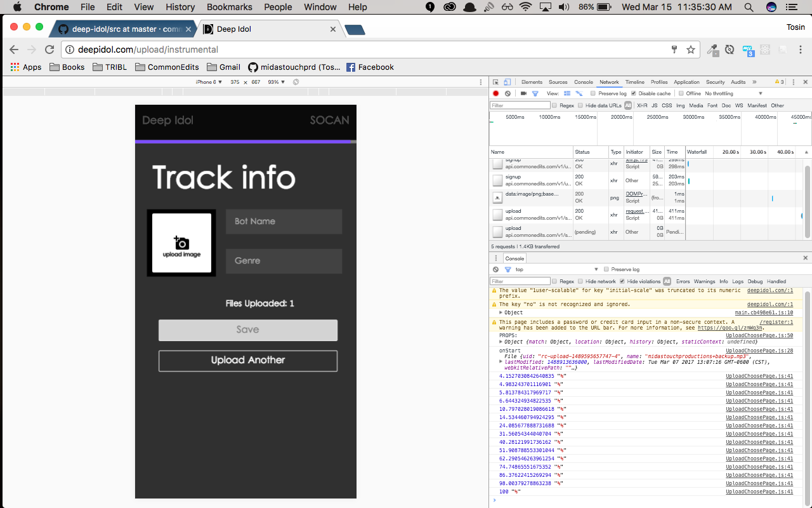Click the Bot Name input field
Image resolution: width=812 pixels, height=508 pixels.
284,222
